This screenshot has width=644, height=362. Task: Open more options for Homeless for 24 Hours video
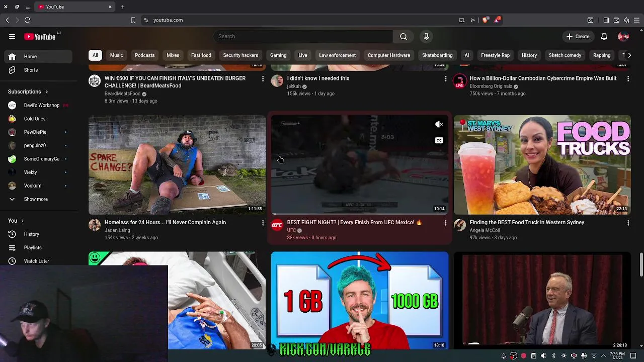[263, 223]
